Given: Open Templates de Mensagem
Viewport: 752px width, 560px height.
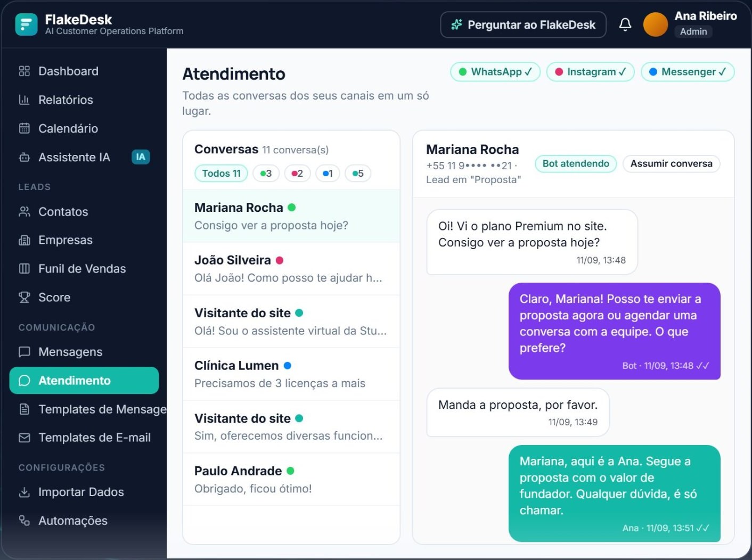Looking at the screenshot, I should click(x=88, y=409).
